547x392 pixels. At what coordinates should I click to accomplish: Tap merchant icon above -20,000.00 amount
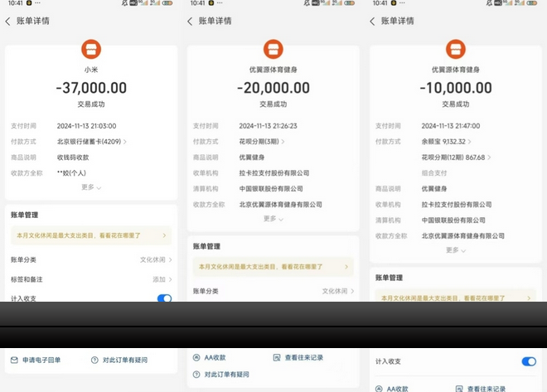(x=273, y=49)
